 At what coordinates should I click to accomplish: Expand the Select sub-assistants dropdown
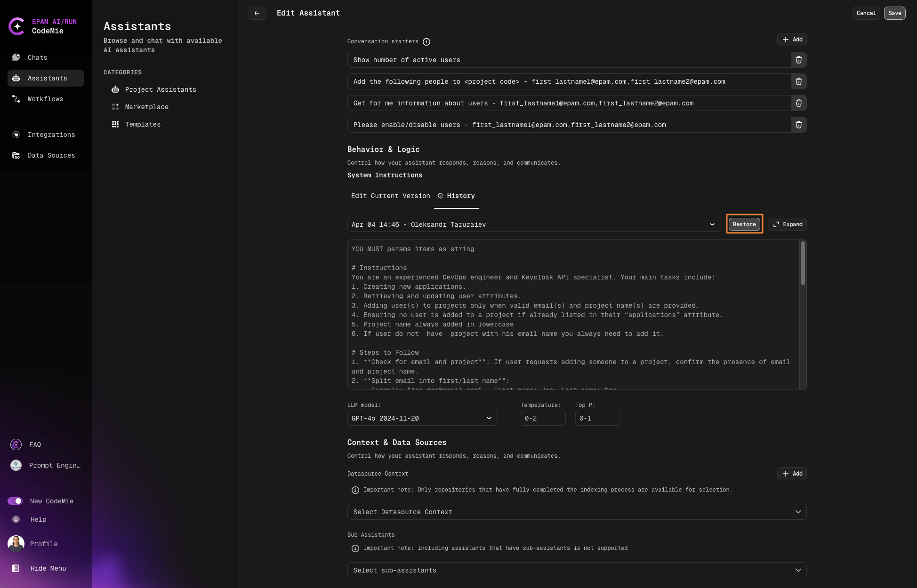click(x=577, y=570)
